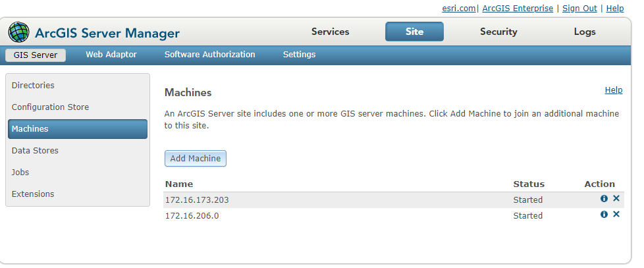Click the Action column header

pos(600,184)
